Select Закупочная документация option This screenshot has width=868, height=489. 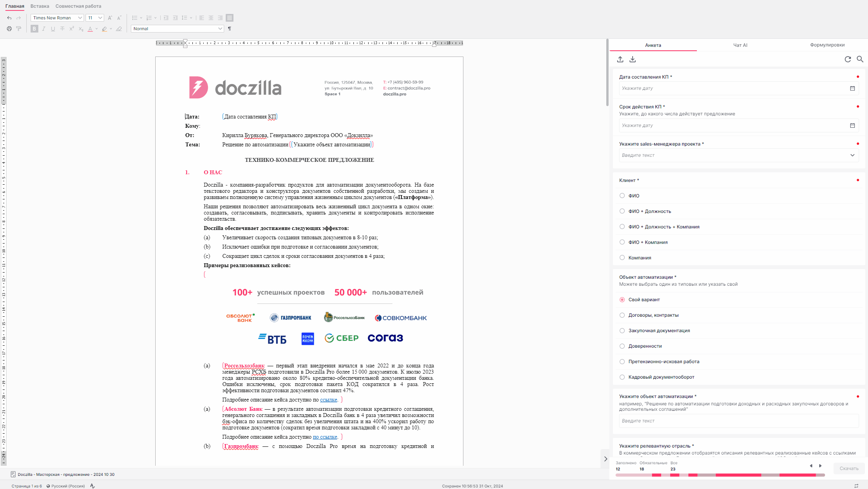[x=622, y=331]
